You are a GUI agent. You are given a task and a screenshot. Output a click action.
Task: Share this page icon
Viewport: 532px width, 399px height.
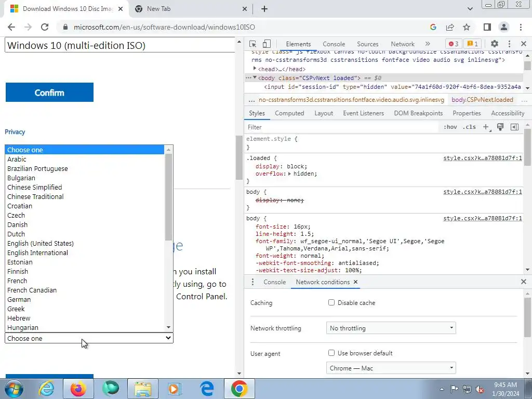pyautogui.click(x=450, y=27)
